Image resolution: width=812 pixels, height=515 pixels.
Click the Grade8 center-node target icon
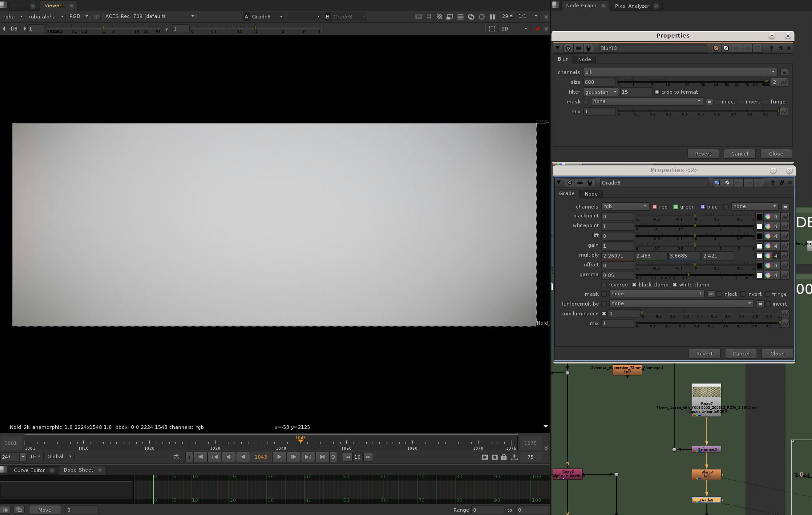coord(570,183)
